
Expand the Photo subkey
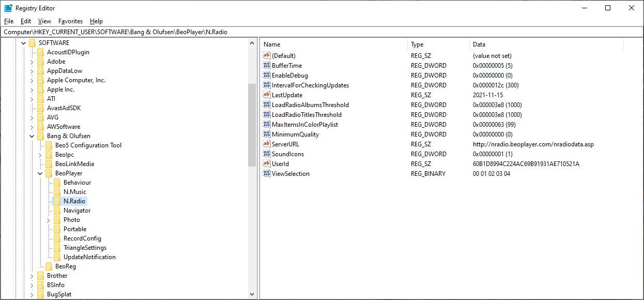pos(48,220)
